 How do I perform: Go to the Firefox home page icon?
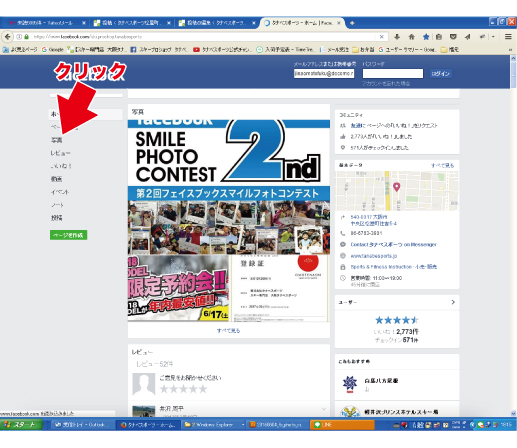click(411, 37)
